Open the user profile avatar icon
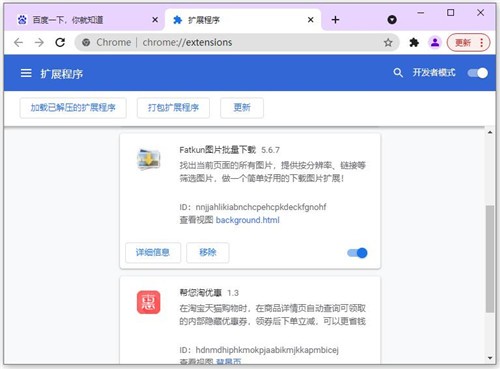The width and height of the screenshot is (500, 369). point(435,42)
